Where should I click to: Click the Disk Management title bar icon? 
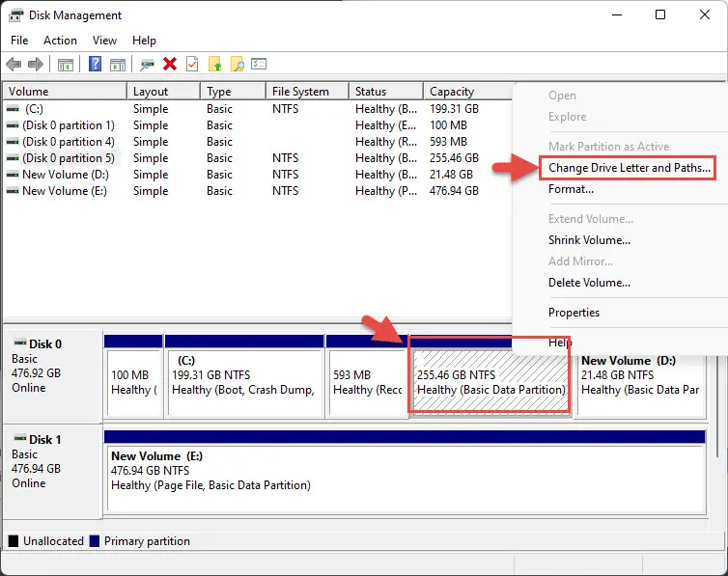(16, 15)
